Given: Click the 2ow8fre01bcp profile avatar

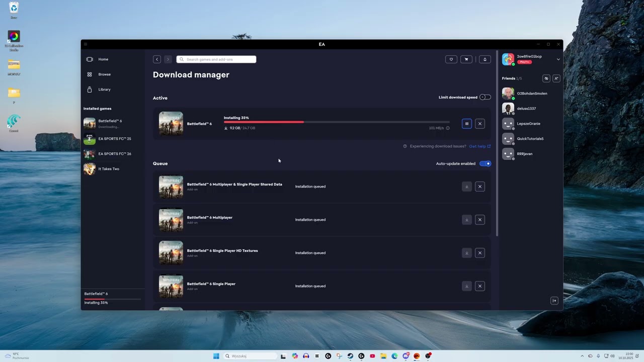Looking at the screenshot, I should click(x=508, y=59).
